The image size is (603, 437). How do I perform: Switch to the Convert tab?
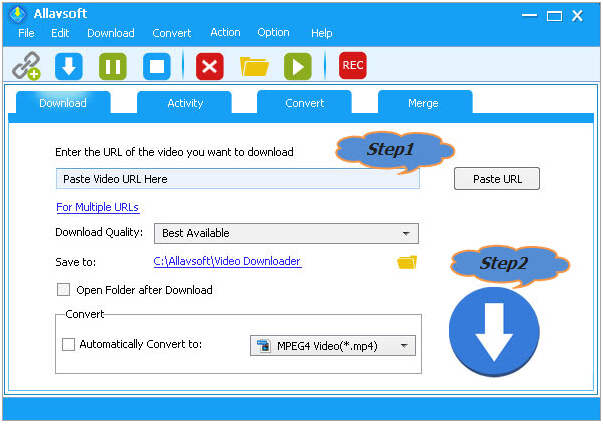click(x=305, y=103)
